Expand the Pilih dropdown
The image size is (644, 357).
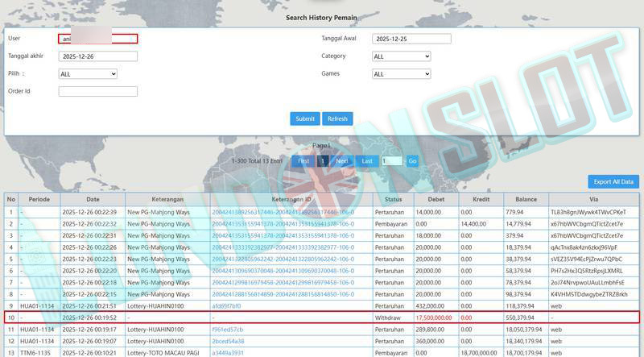coord(88,74)
